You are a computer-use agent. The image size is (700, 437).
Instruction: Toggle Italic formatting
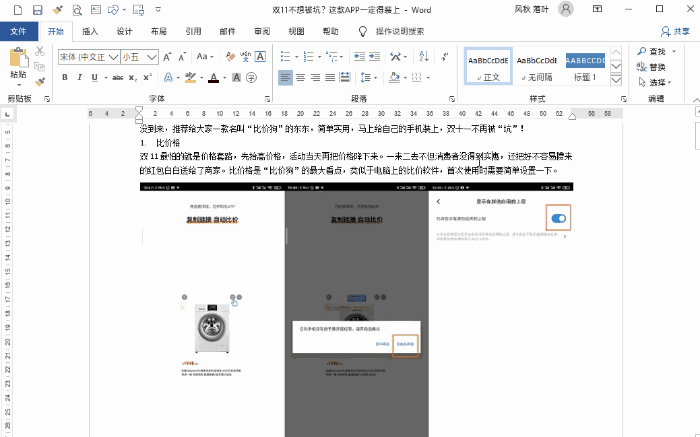pos(79,77)
